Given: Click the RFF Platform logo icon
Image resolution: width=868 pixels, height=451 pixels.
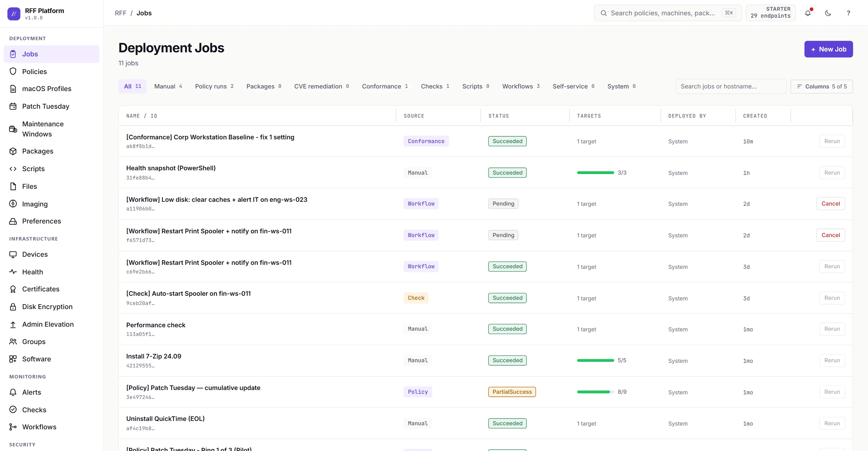Looking at the screenshot, I should 14,14.
